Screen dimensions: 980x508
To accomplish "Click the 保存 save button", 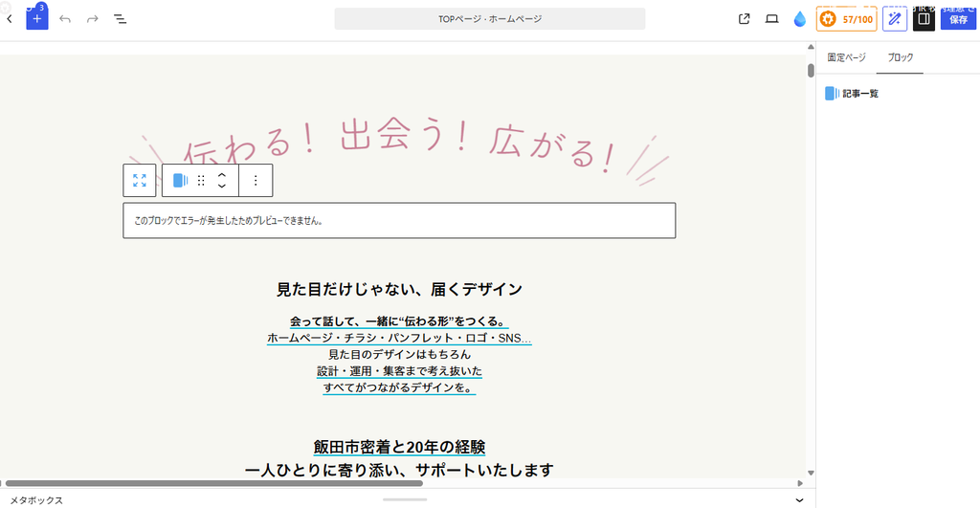I will coord(958,19).
